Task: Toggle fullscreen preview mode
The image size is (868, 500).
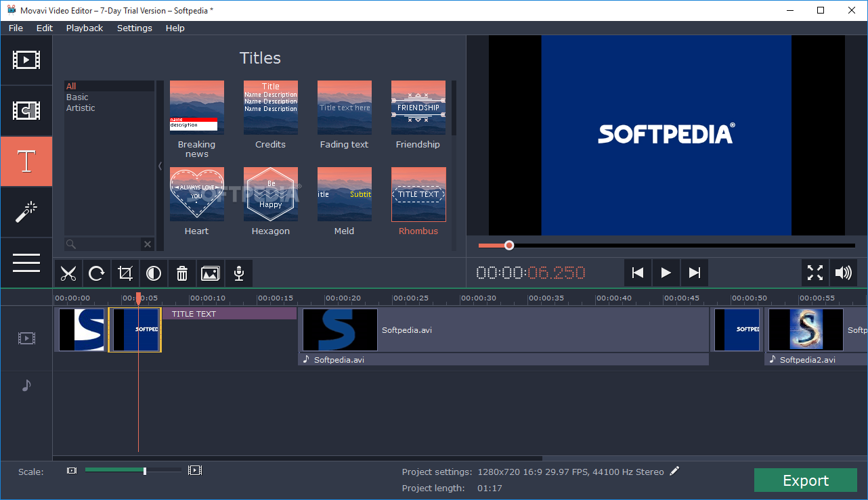Action: click(x=815, y=273)
